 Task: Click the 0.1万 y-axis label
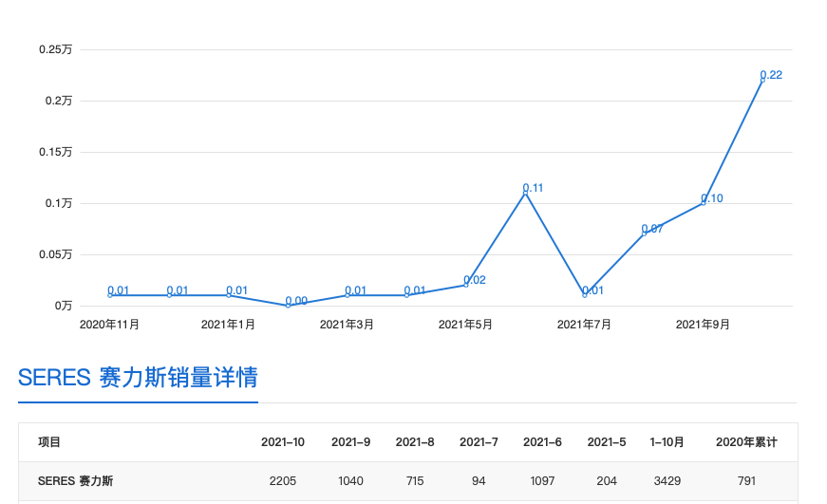pyautogui.click(x=59, y=203)
